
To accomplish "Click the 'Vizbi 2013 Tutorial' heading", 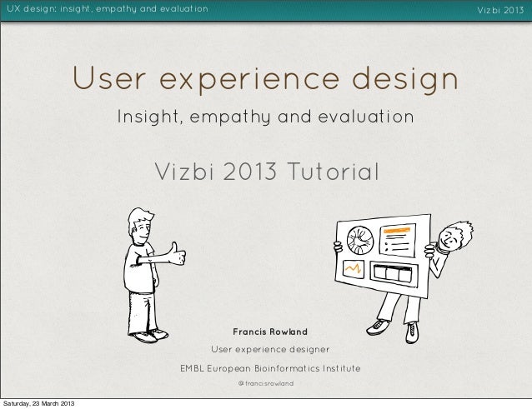I will 267,172.
